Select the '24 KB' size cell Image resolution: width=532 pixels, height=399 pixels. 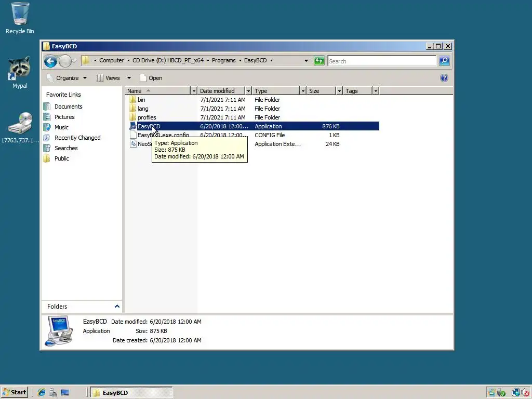click(x=332, y=144)
